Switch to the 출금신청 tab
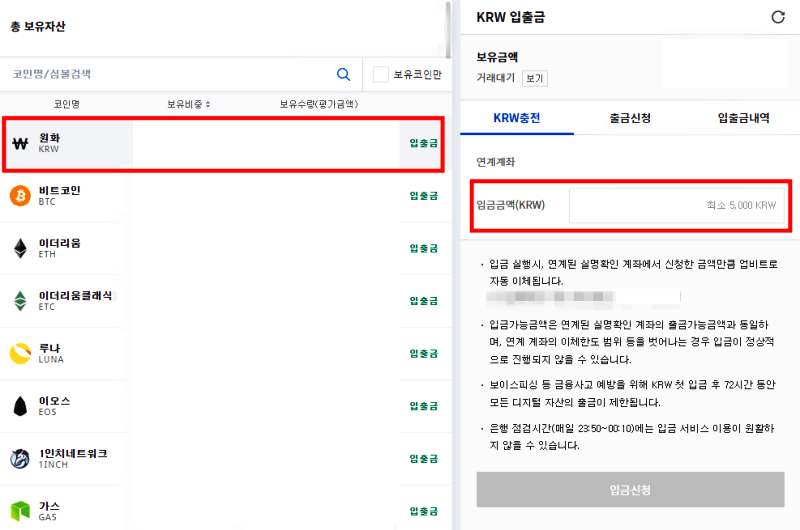Image resolution: width=800 pixels, height=530 pixels. (630, 118)
